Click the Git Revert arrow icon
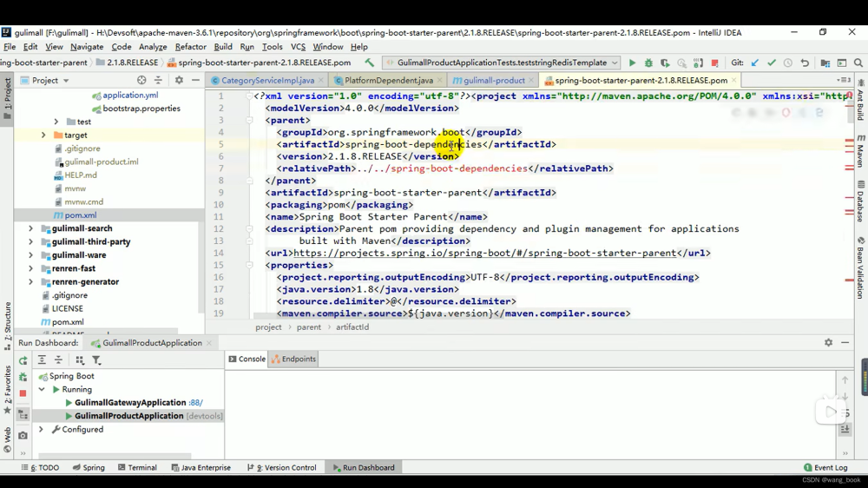Viewport: 868px width, 488px height. click(x=805, y=63)
